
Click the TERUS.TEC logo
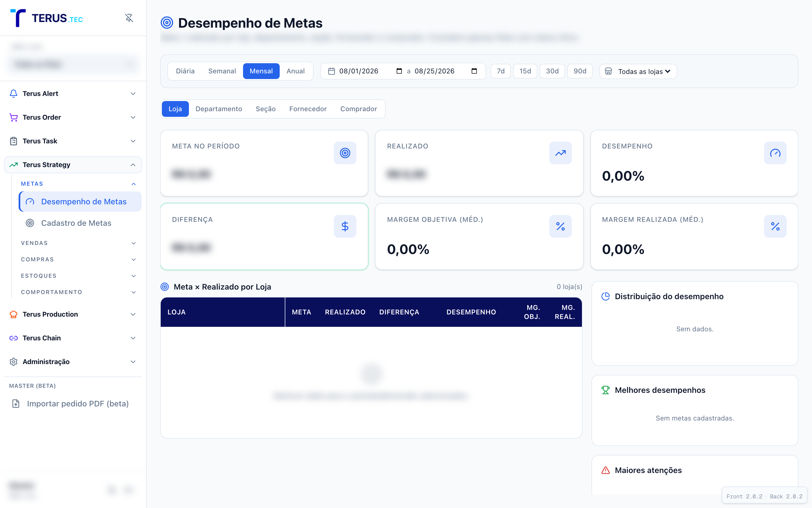coord(47,18)
